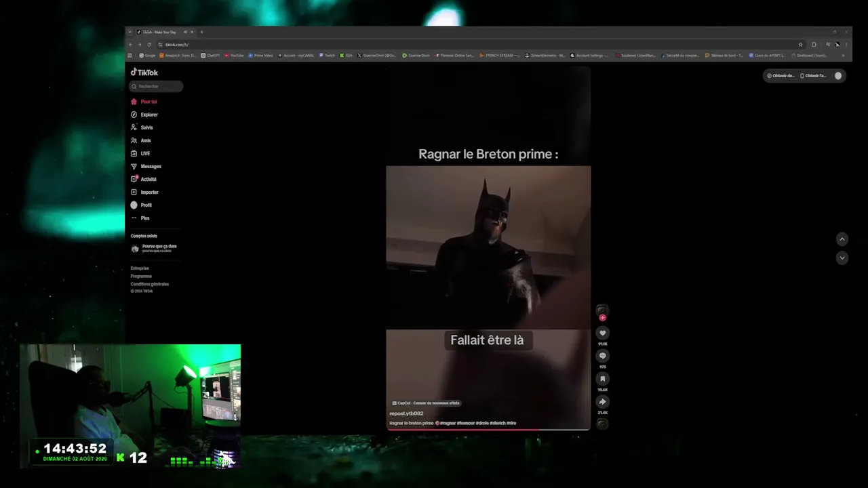868x488 pixels.
Task: Open the ChatGPT bookmark
Action: 211,56
